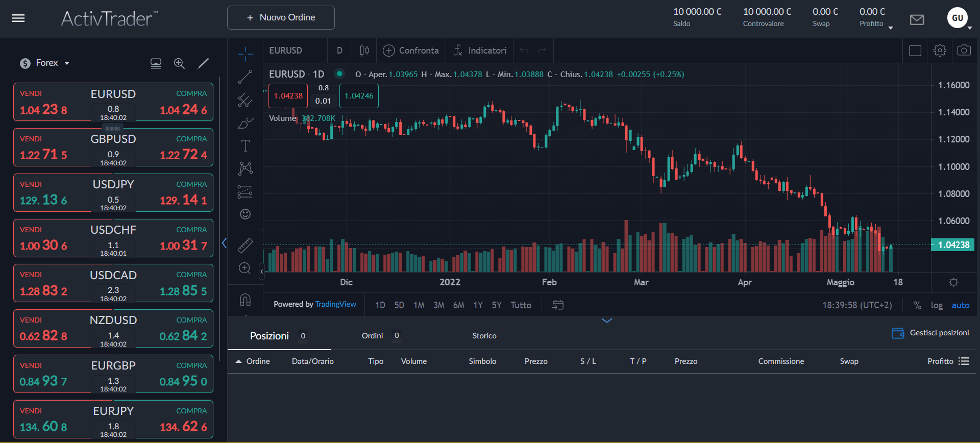Open the Posizioni tab

(279, 336)
